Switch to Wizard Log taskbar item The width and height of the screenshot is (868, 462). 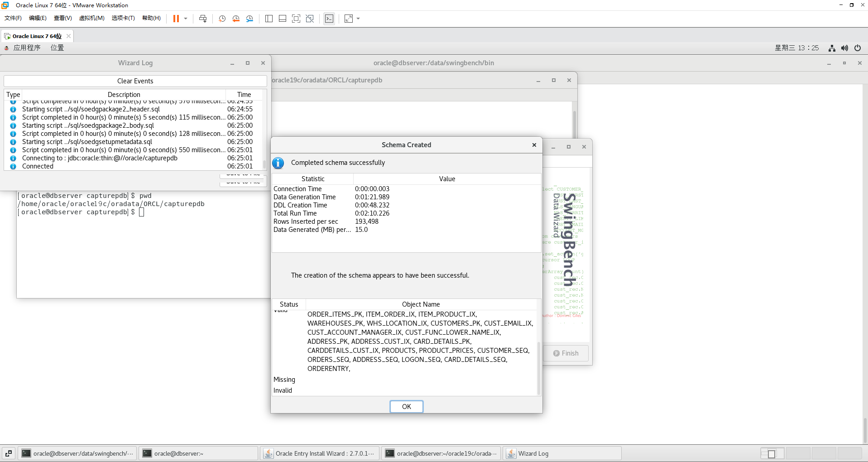[562, 453]
